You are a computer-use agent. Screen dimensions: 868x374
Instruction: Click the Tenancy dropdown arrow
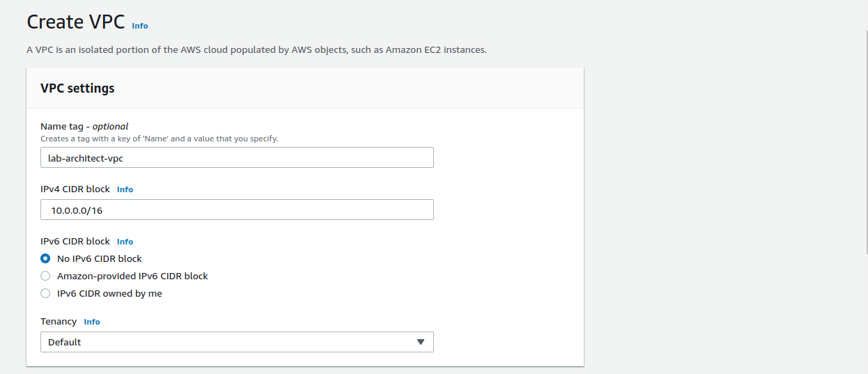(420, 342)
